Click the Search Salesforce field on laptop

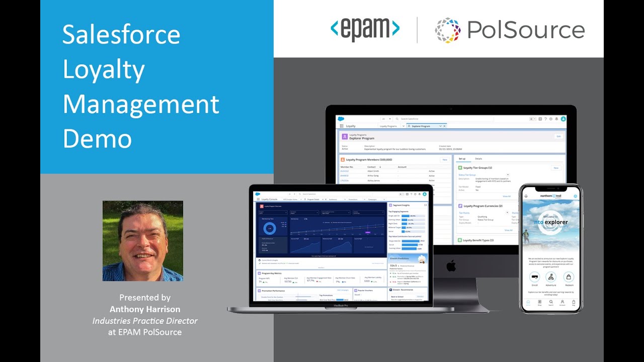335,194
